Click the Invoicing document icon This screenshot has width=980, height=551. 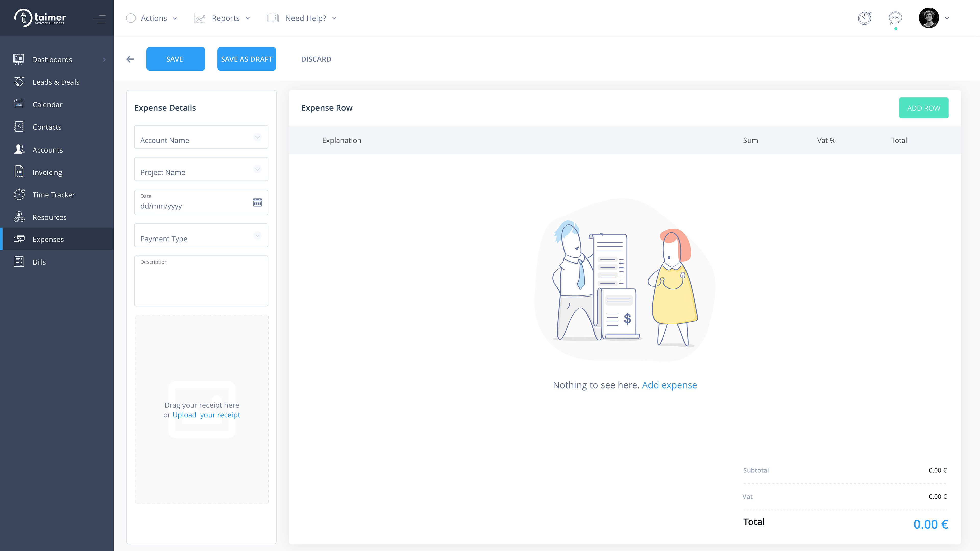(x=19, y=172)
